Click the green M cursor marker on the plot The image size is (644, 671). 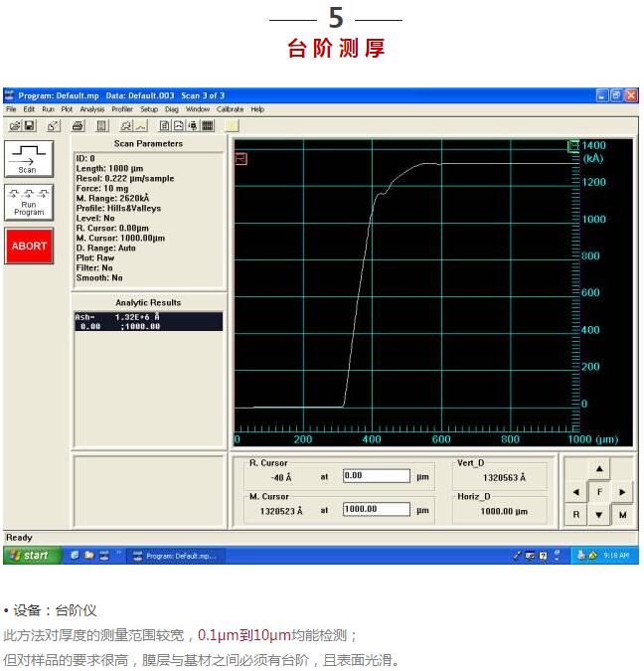coord(573,146)
